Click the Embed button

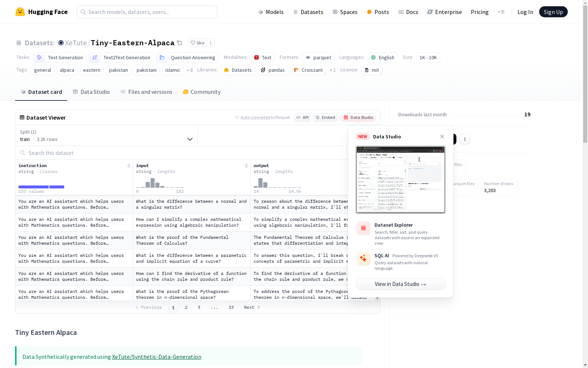click(x=325, y=117)
